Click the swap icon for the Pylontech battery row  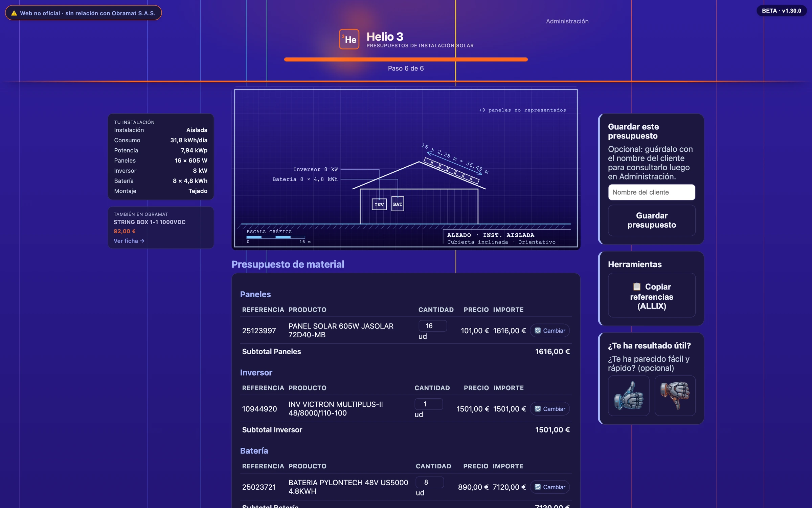click(538, 487)
